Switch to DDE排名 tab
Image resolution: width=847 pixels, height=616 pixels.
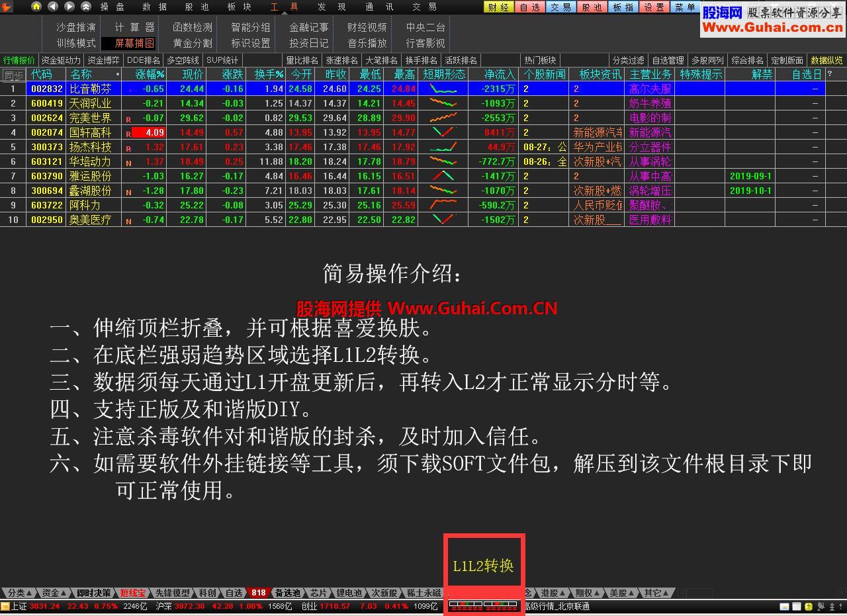[144, 60]
